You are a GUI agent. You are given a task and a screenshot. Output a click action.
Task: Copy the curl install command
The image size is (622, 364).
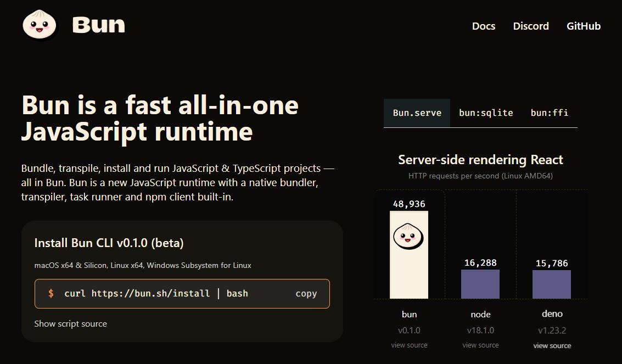[x=306, y=294]
